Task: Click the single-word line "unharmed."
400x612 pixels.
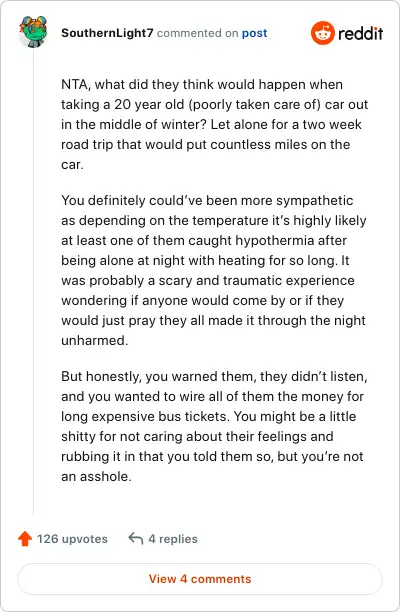Action: point(95,340)
